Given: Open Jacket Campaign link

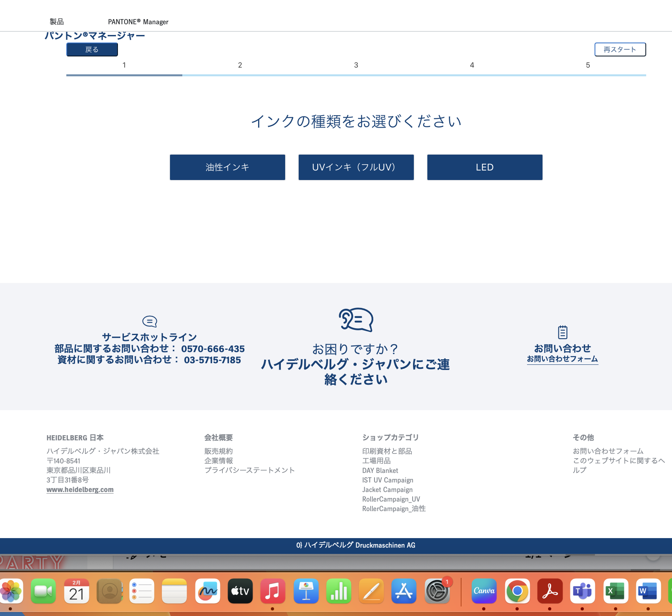Looking at the screenshot, I should click(x=387, y=490).
